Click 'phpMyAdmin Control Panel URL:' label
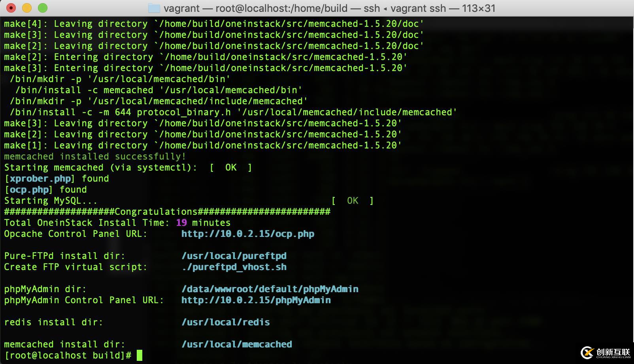634x364 pixels. pos(84,300)
